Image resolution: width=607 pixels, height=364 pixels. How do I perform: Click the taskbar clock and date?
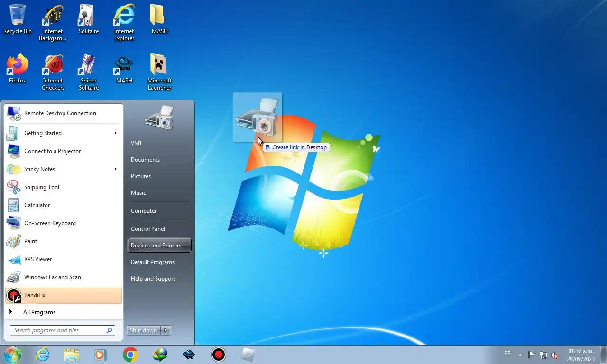(581, 355)
